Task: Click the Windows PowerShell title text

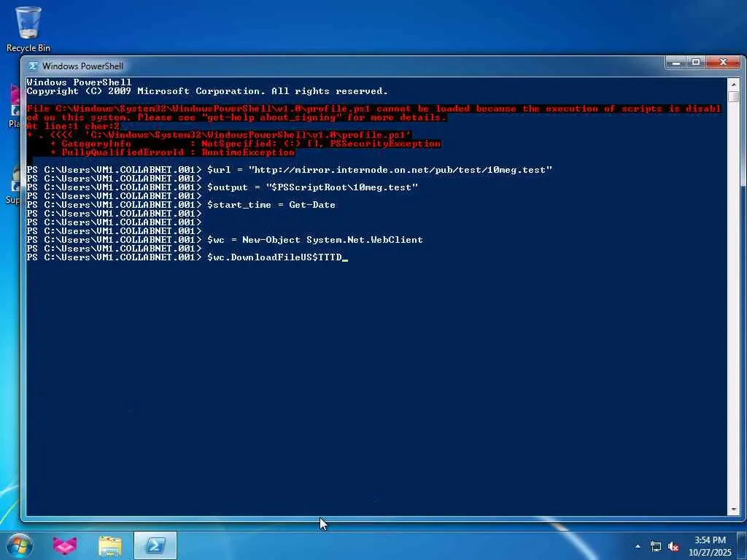Action: pos(82,66)
